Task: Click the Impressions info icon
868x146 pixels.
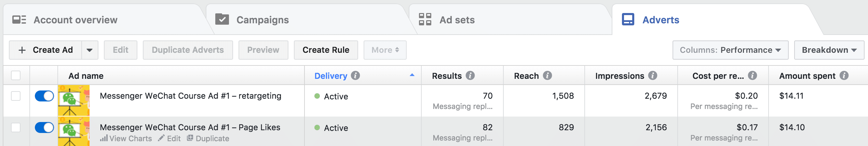Action: [x=653, y=75]
